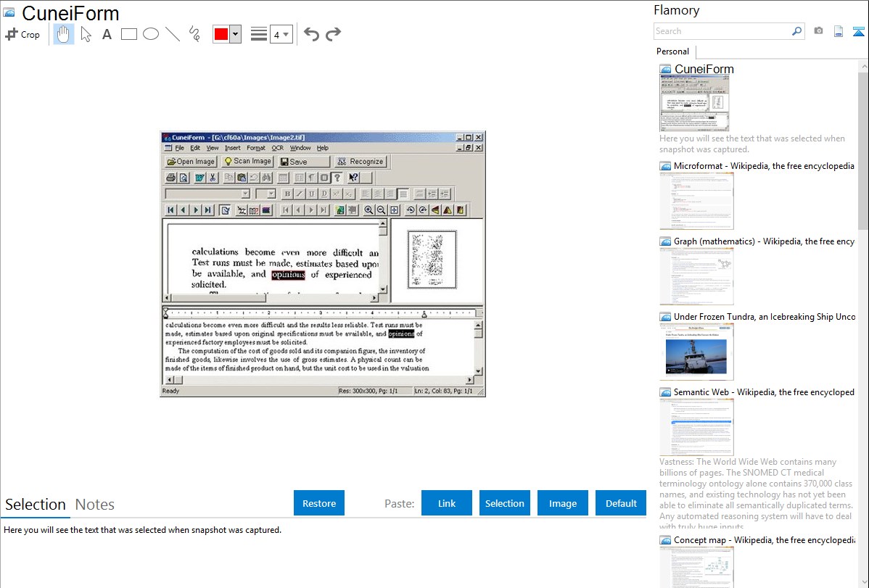Click the CuneiForm zoom in magnifier
This screenshot has height=588, width=869.
click(x=368, y=210)
